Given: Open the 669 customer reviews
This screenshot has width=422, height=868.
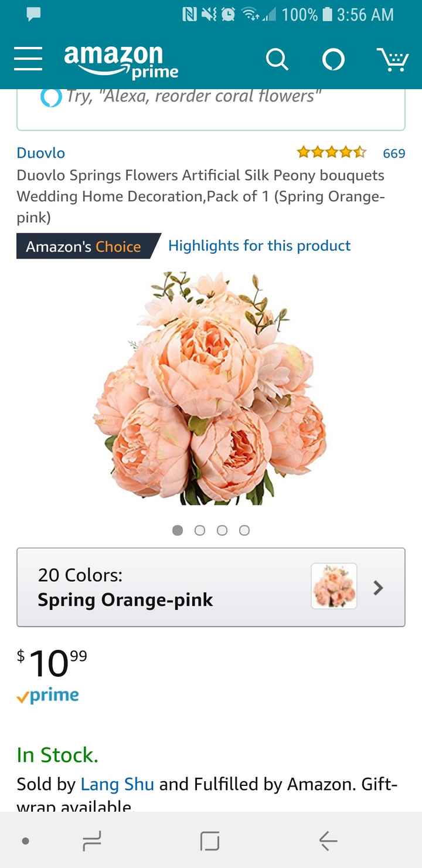Looking at the screenshot, I should pyautogui.click(x=394, y=153).
